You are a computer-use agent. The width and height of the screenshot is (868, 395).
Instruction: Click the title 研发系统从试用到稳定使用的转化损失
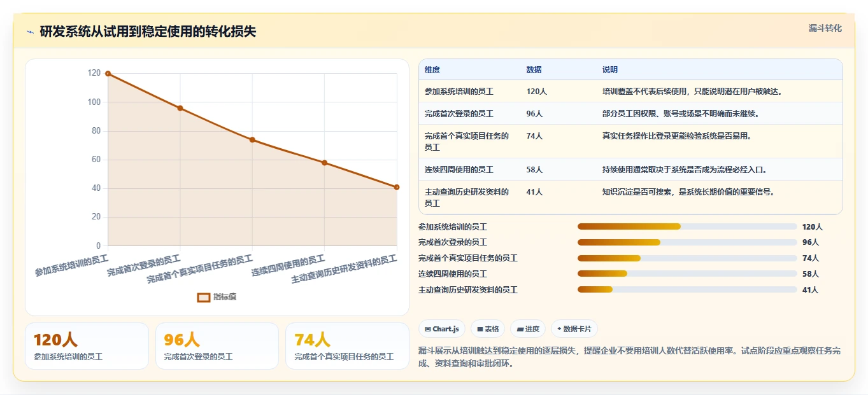pyautogui.click(x=148, y=32)
